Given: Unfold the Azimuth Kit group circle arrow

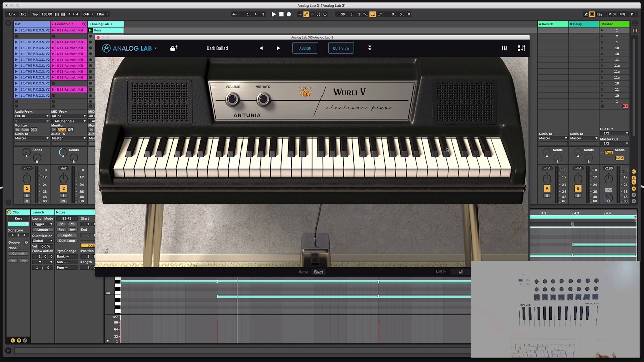Looking at the screenshot, I should pyautogui.click(x=84, y=24).
